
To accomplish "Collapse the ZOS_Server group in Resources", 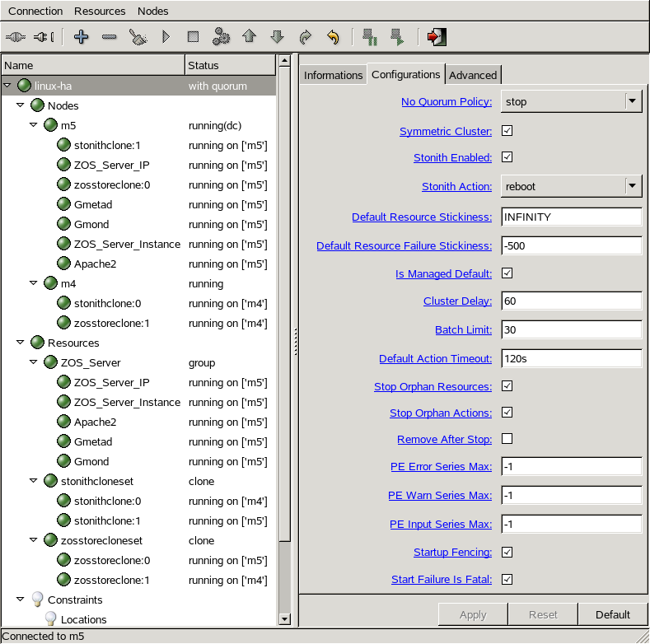I will (x=34, y=362).
